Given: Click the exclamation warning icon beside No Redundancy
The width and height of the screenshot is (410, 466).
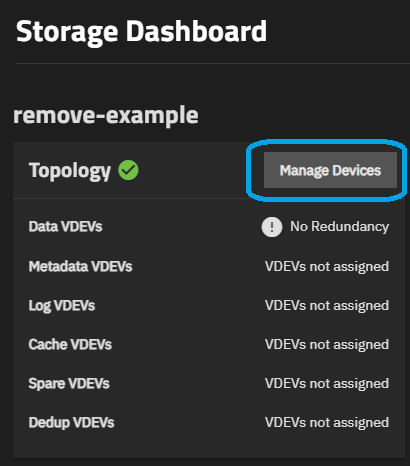Looking at the screenshot, I should point(272,227).
